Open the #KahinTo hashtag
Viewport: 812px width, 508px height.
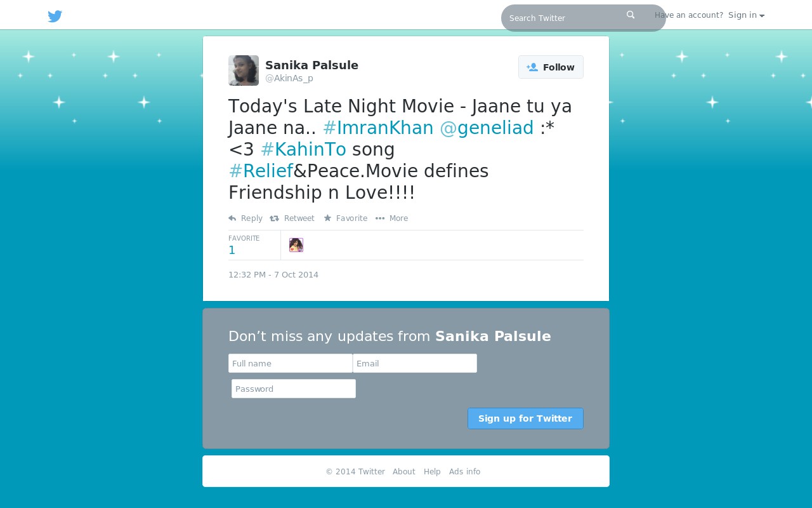coord(303,149)
